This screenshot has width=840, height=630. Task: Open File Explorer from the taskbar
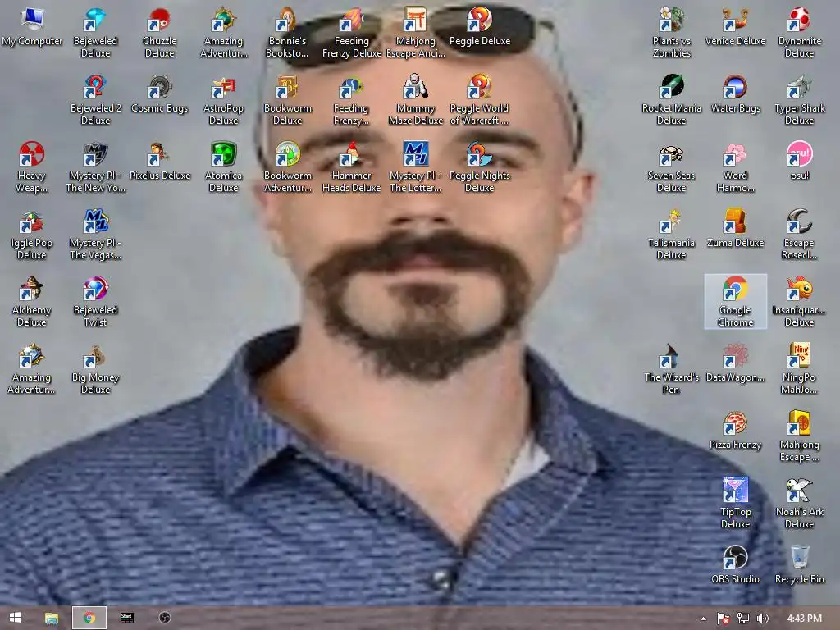coord(52,618)
